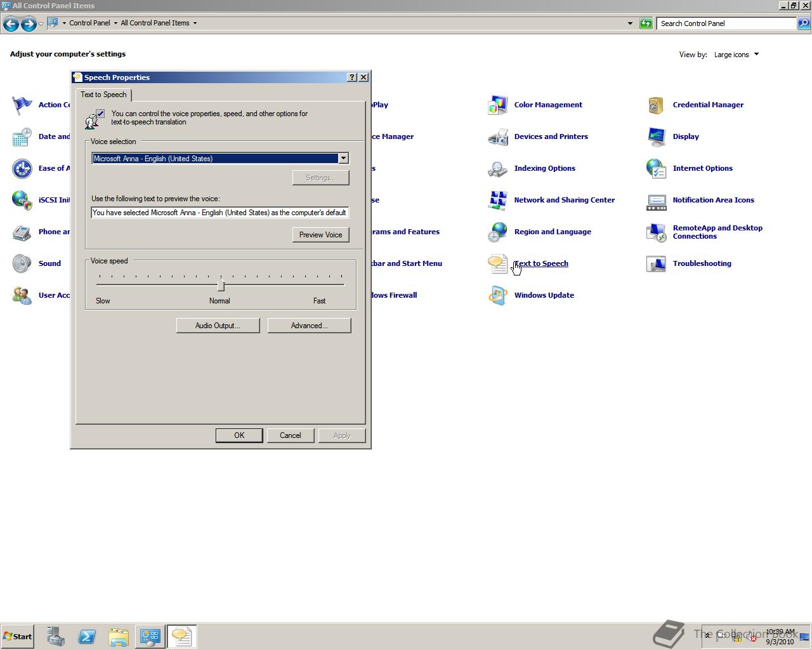
Task: Open the address bar history dropdown
Action: coord(630,23)
